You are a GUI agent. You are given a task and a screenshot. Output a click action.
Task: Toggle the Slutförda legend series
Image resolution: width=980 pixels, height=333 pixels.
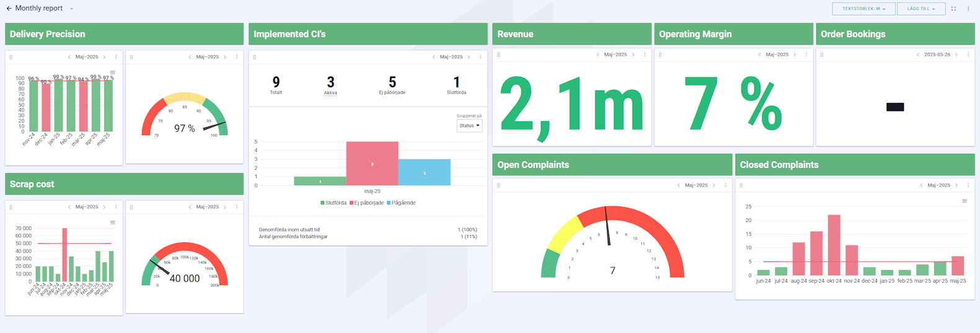pyautogui.click(x=333, y=203)
